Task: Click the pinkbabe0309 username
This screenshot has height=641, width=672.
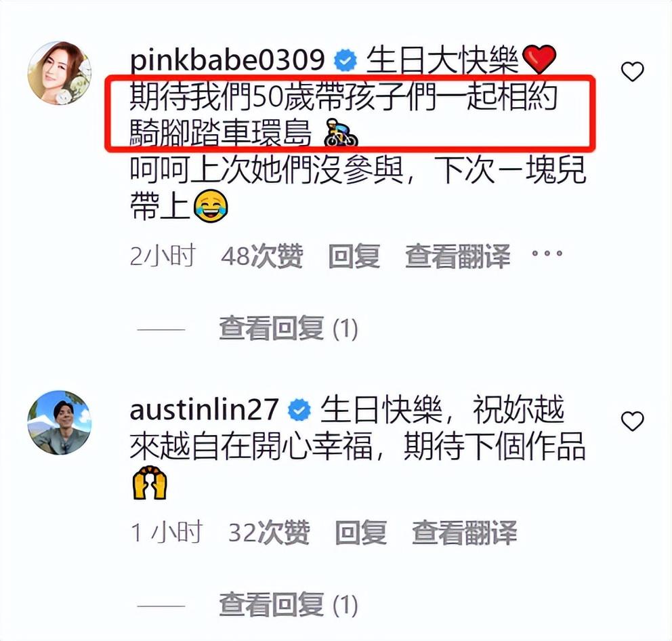Action: click(x=227, y=59)
